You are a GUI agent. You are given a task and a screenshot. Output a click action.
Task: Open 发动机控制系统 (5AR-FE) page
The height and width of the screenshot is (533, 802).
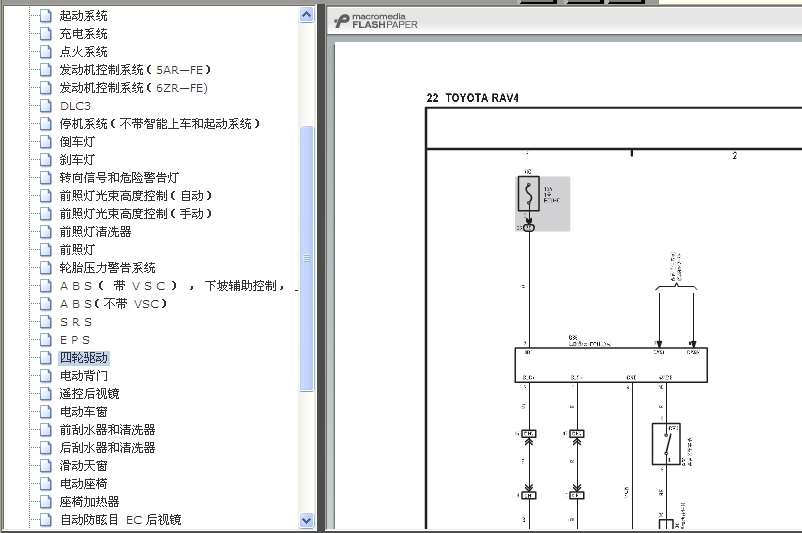pos(135,70)
